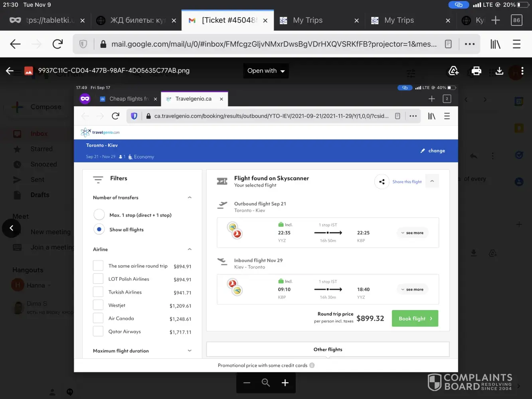Open a new browser tab

pyautogui.click(x=495, y=20)
